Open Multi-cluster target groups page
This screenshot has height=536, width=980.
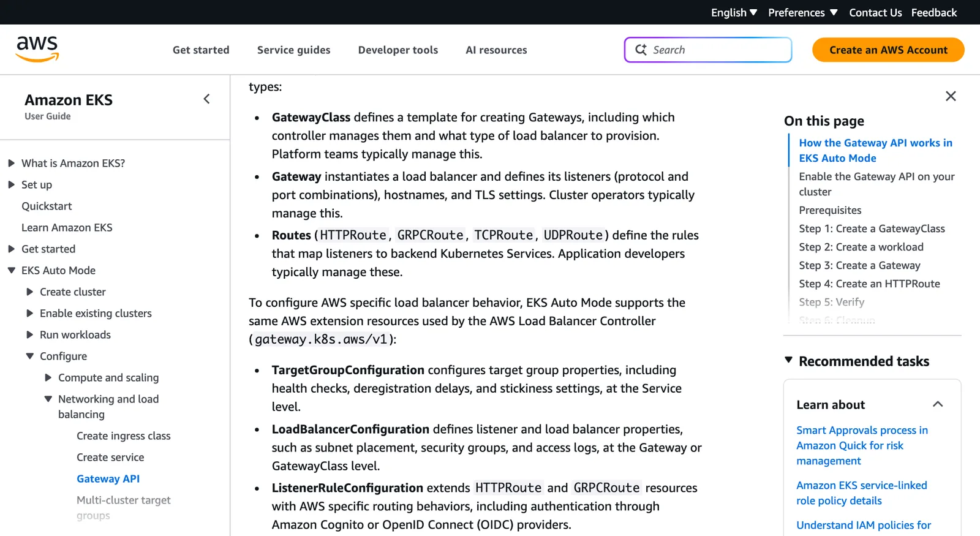tap(123, 507)
